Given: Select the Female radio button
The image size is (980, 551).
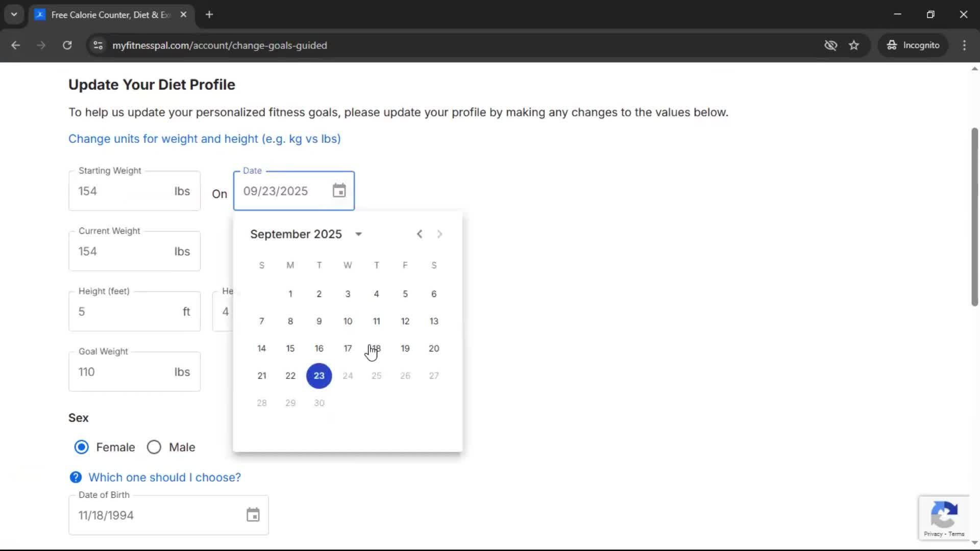Looking at the screenshot, I should click(81, 447).
